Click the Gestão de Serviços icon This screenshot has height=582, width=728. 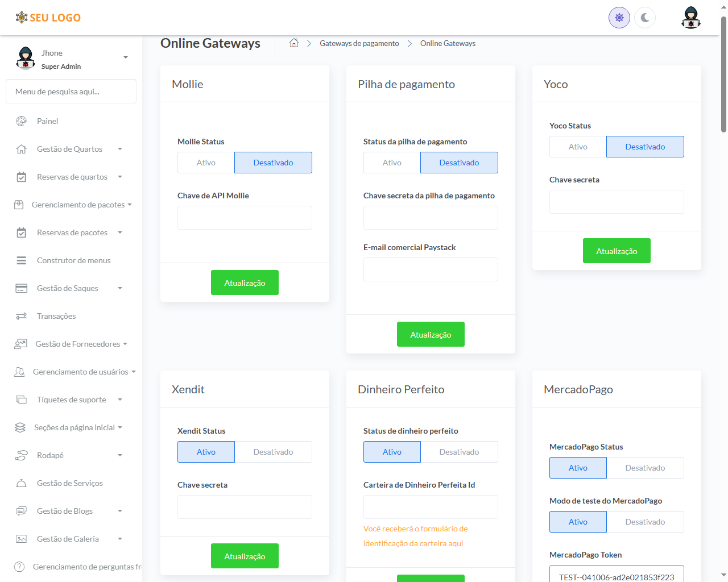(x=21, y=483)
